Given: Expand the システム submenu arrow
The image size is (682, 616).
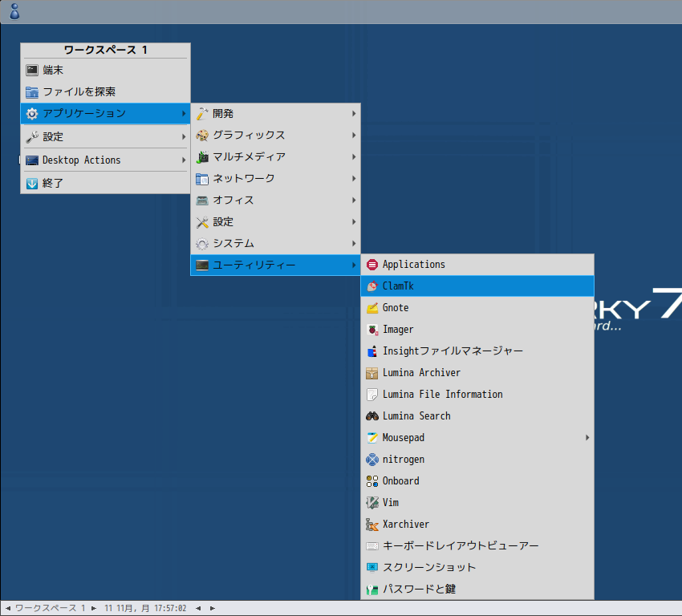Looking at the screenshot, I should coord(354,244).
